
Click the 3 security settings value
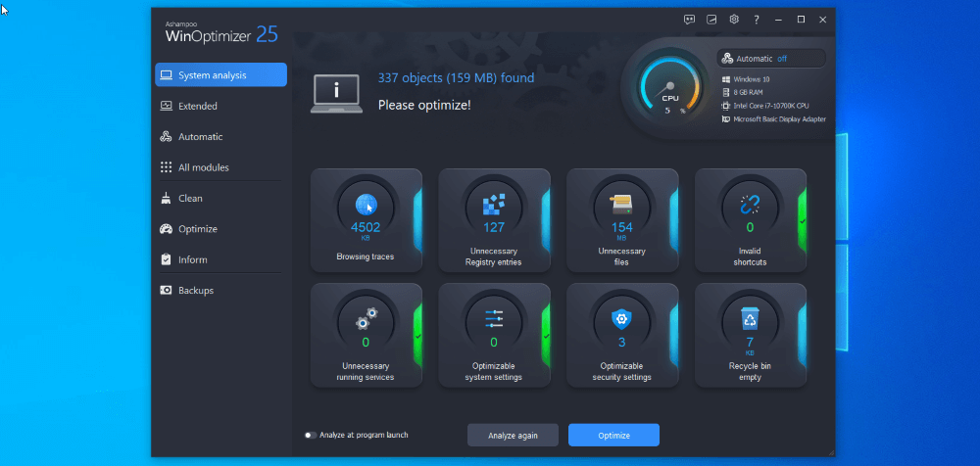click(622, 343)
